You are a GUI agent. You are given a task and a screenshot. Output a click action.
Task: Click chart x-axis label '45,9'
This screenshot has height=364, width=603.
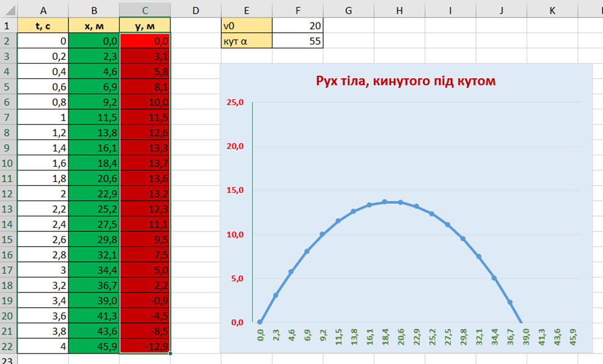pyautogui.click(x=573, y=337)
